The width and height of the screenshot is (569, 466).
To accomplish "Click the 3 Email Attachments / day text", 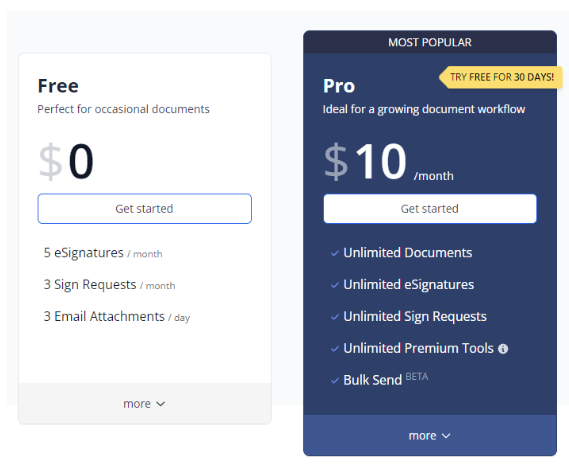I will click(x=117, y=317).
